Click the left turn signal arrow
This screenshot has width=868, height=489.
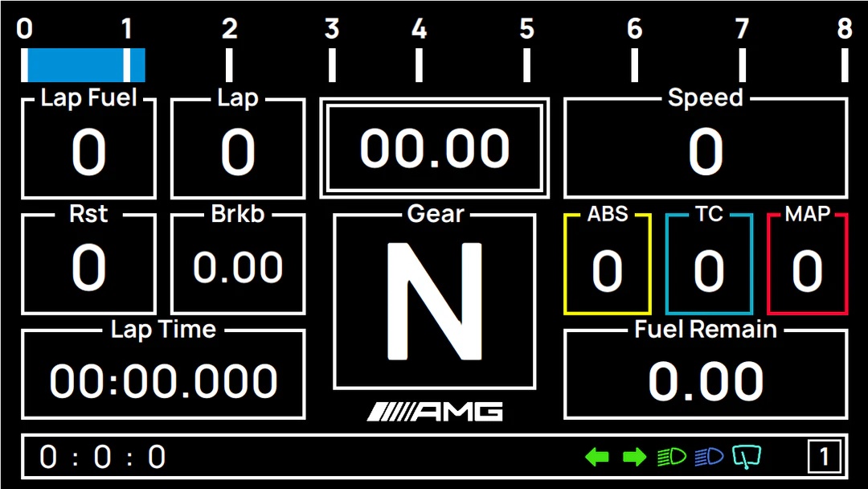tap(597, 458)
